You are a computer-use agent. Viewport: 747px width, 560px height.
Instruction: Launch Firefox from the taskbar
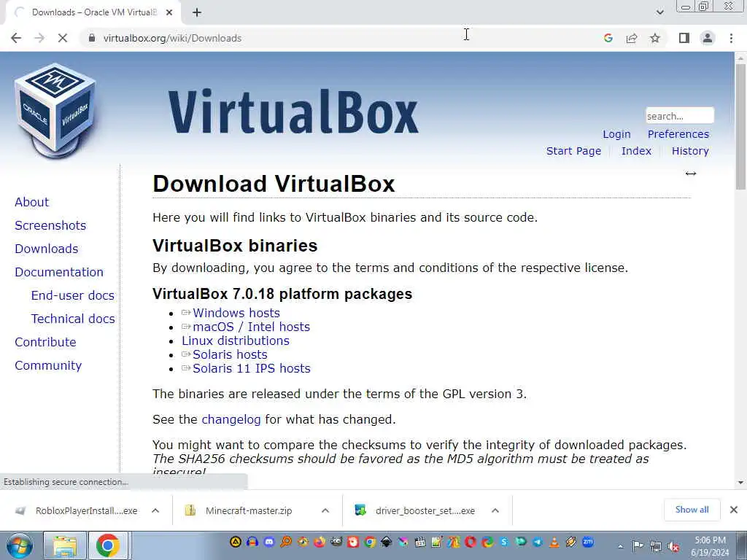click(320, 542)
